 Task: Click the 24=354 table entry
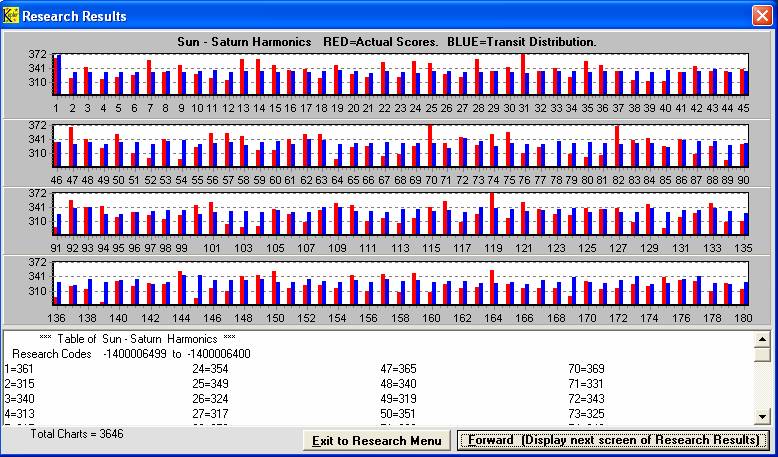pos(208,368)
